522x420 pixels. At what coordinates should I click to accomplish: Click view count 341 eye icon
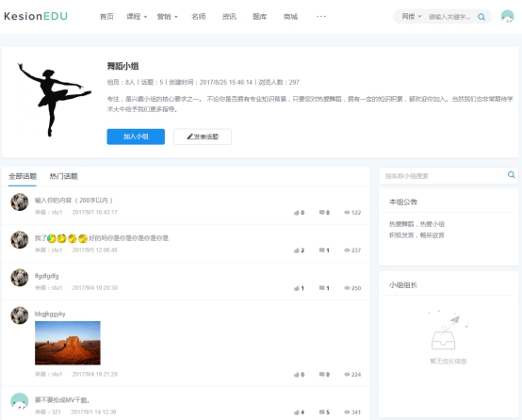point(347,412)
